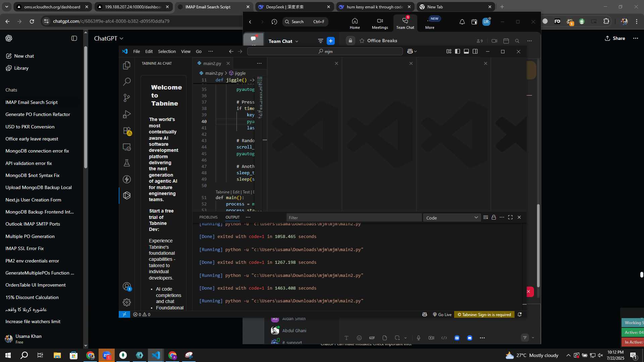Maximize the output panel size
The height and width of the screenshot is (362, 644).
point(510,217)
